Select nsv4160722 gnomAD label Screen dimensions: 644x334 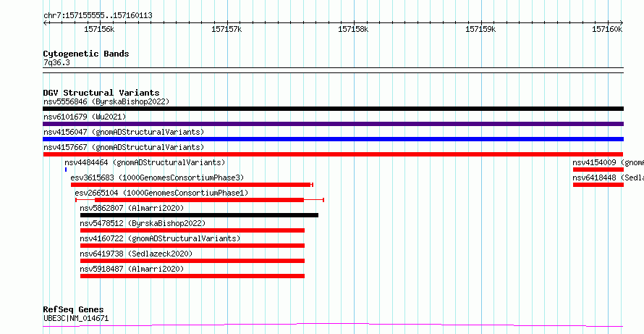point(160,238)
